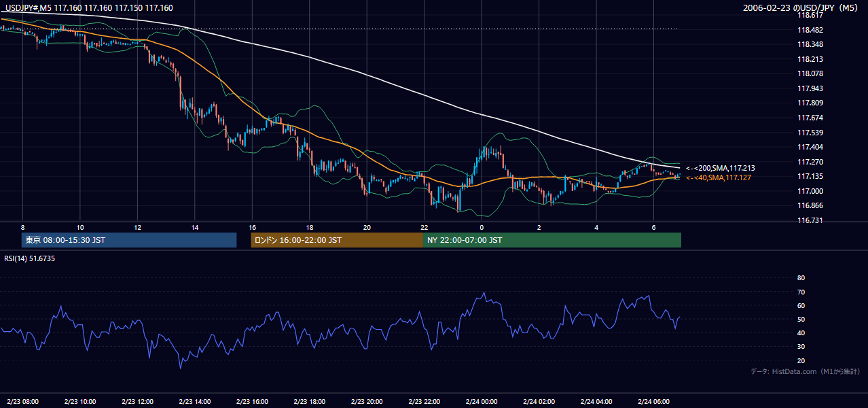Click price axis label 117.943

coord(810,88)
